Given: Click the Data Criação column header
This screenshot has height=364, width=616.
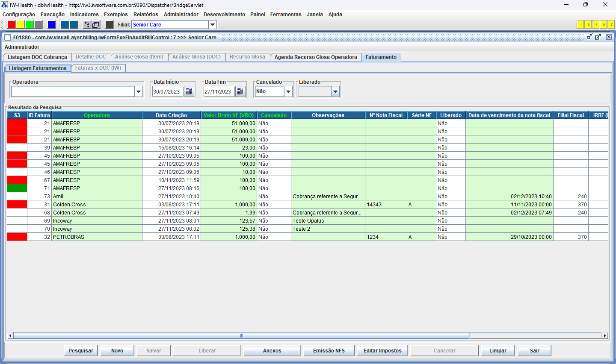Looking at the screenshot, I should point(171,115).
